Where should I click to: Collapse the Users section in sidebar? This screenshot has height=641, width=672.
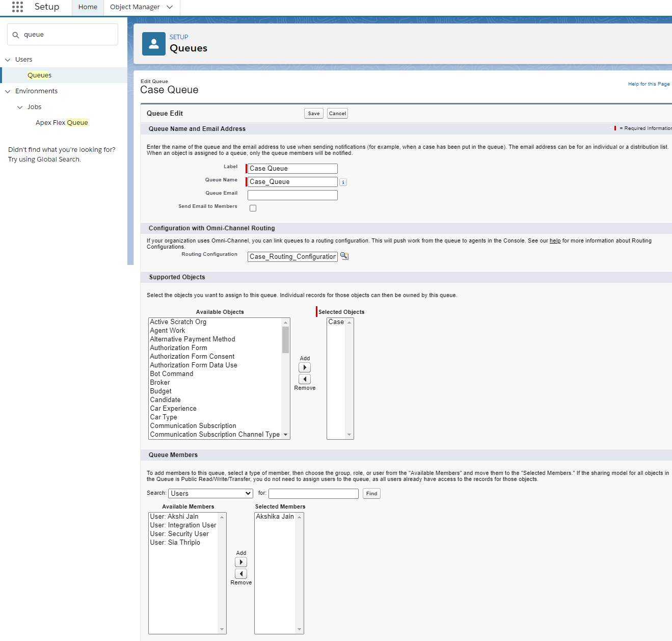[x=8, y=60]
